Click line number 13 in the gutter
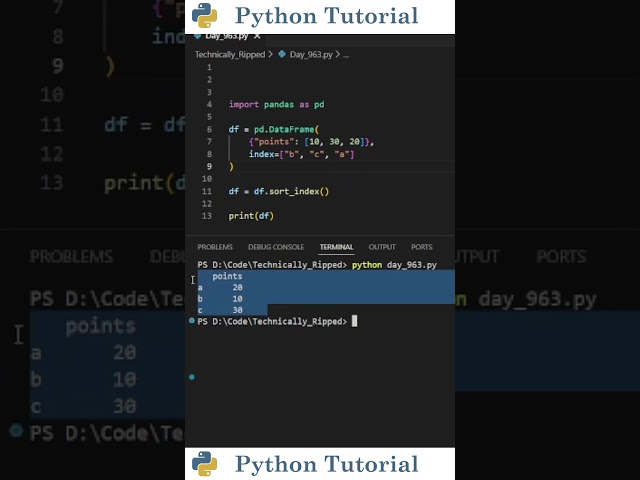The width and height of the screenshot is (640, 480). (207, 216)
